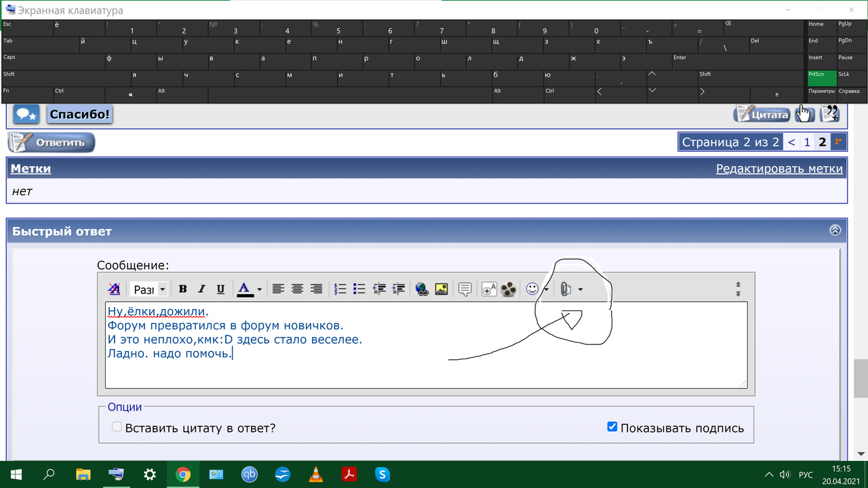Go to page 1 of the thread
This screenshot has width=868, height=488.
tap(807, 142)
